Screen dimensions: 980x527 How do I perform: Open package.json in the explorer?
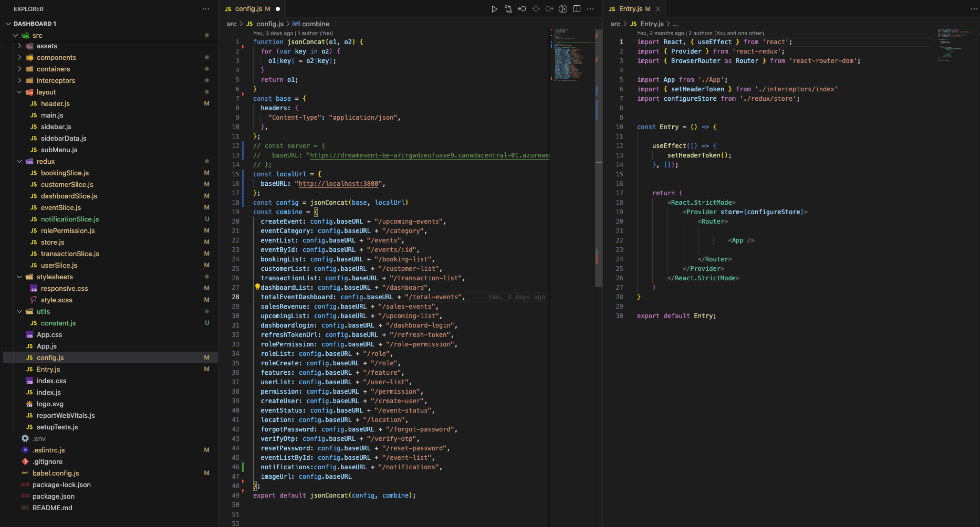[53, 496]
